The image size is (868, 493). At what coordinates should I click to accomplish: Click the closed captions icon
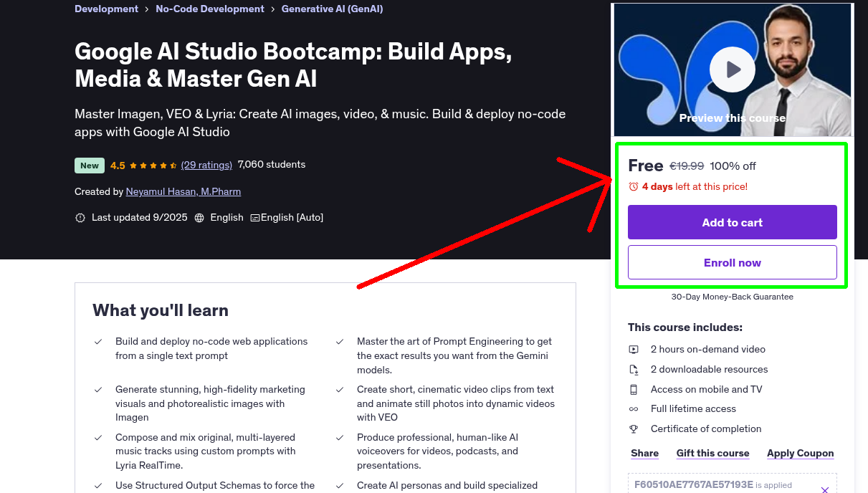pos(254,218)
